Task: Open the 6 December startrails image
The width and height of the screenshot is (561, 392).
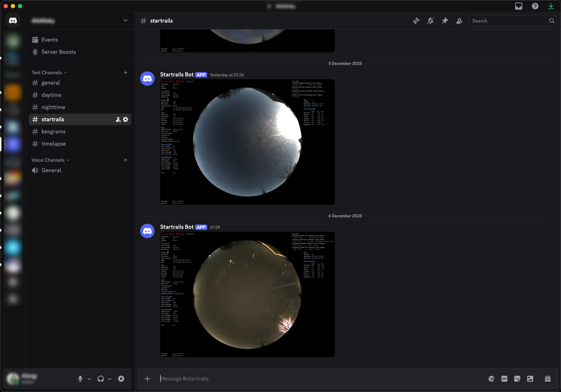Action: click(247, 294)
